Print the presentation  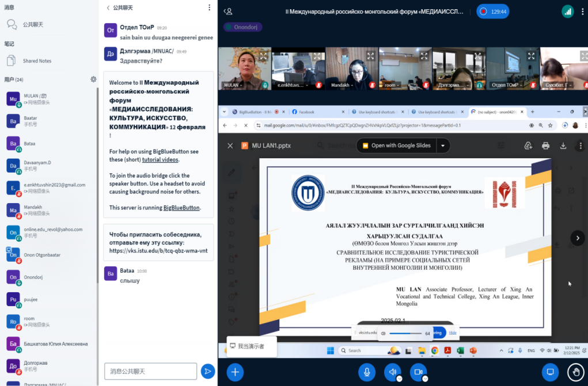point(545,146)
